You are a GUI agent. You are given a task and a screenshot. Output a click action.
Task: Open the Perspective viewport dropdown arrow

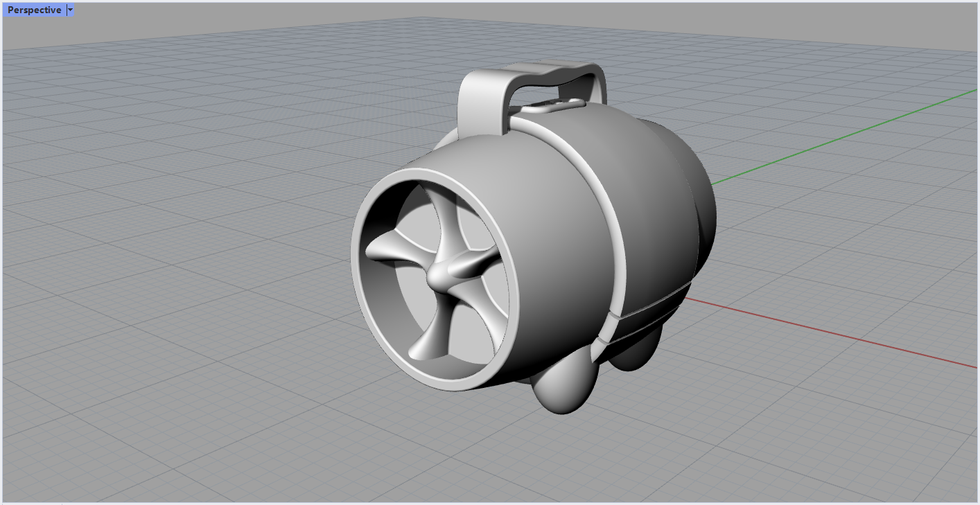pyautogui.click(x=71, y=10)
